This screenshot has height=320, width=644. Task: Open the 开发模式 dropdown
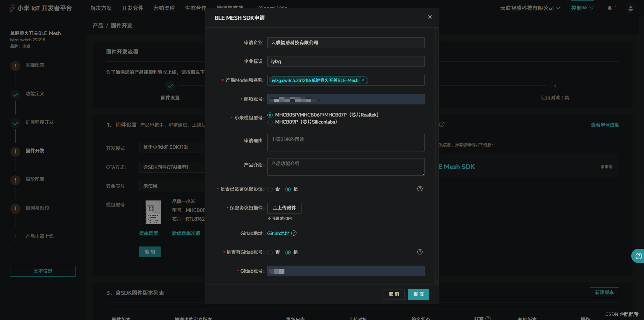pos(172,147)
